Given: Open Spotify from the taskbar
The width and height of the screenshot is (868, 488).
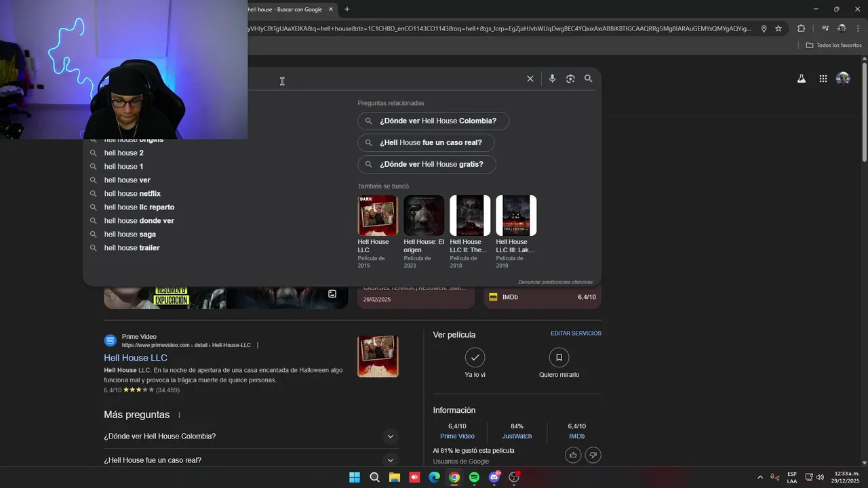Looking at the screenshot, I should coord(474,477).
